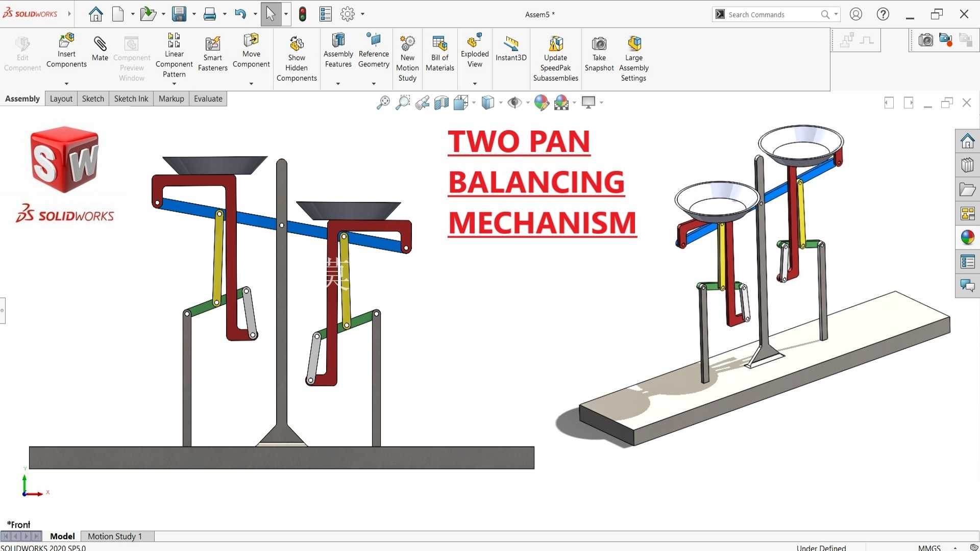
Task: Expand Move Component dropdown arrow
Action: 251,84
